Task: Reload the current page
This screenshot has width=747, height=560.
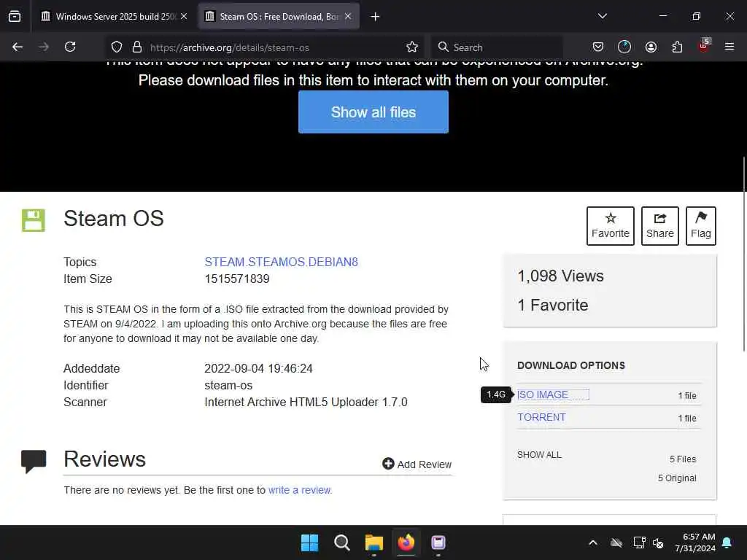Action: pyautogui.click(x=70, y=47)
